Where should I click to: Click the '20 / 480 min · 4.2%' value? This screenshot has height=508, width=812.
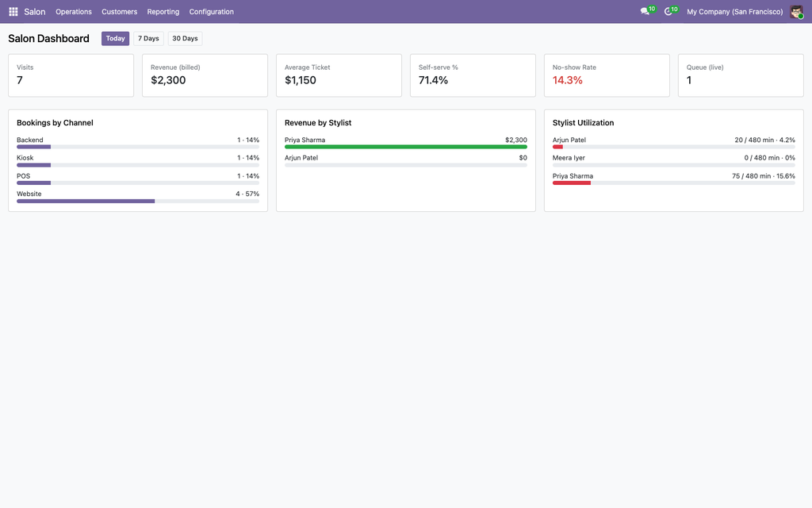pos(765,140)
